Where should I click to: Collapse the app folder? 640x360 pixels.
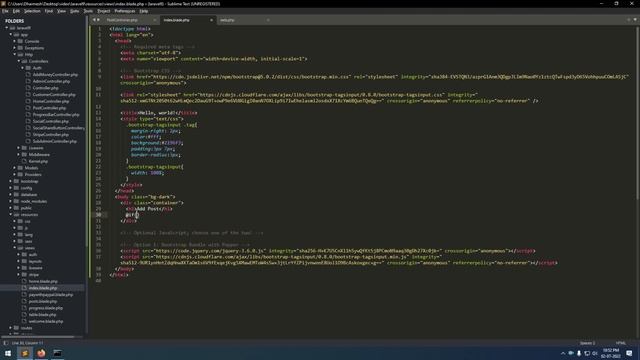pyautogui.click(x=11, y=35)
